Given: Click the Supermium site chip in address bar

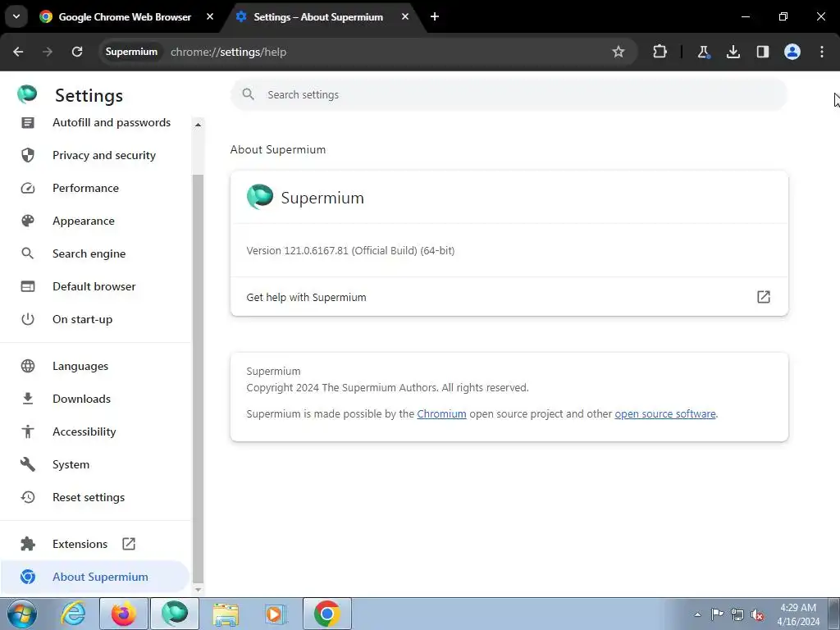Looking at the screenshot, I should click(131, 52).
